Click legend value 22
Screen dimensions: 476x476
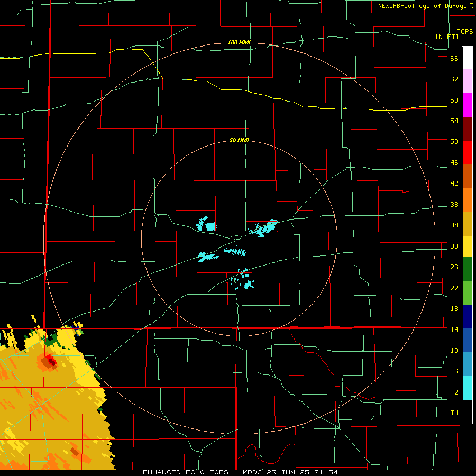454,288
